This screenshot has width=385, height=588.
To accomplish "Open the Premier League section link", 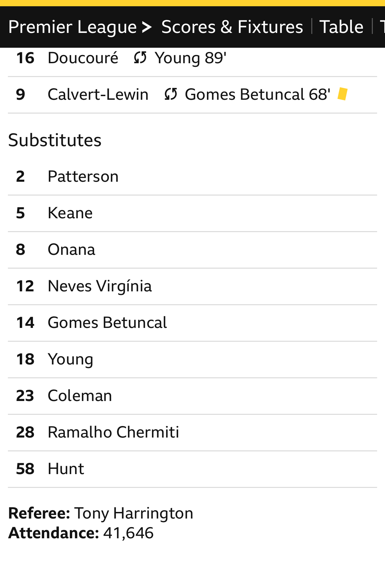I will [72, 27].
